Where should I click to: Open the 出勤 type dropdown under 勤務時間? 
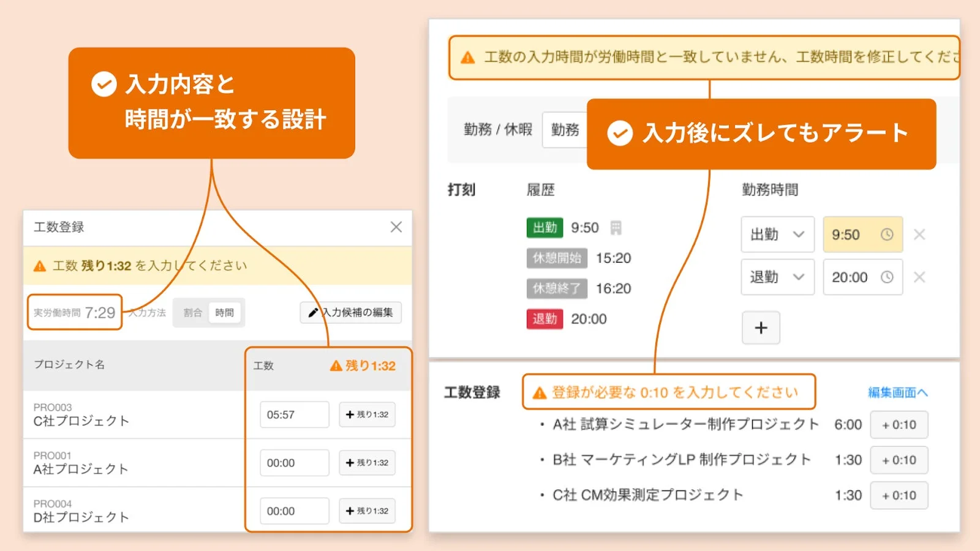777,234
